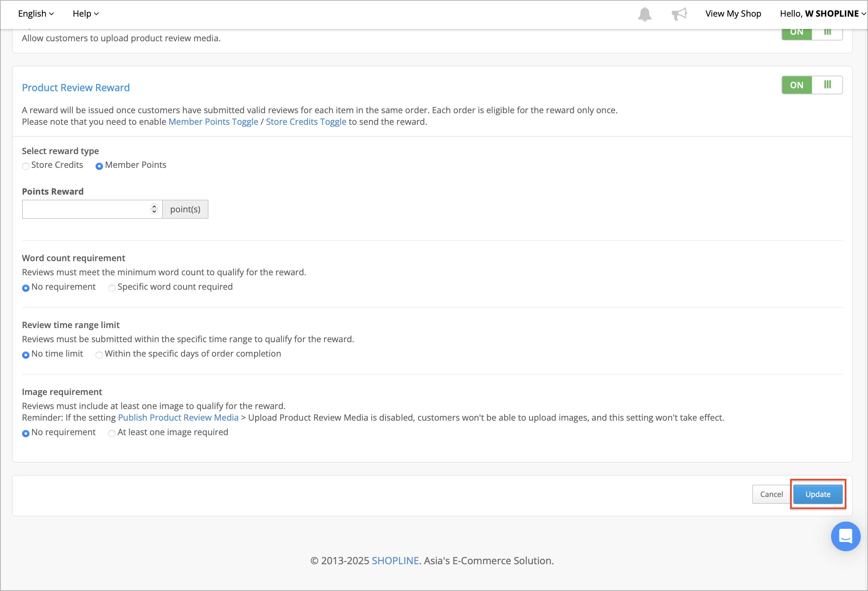868x591 pixels.
Task: Choose No requirement for word count
Action: [x=26, y=288]
